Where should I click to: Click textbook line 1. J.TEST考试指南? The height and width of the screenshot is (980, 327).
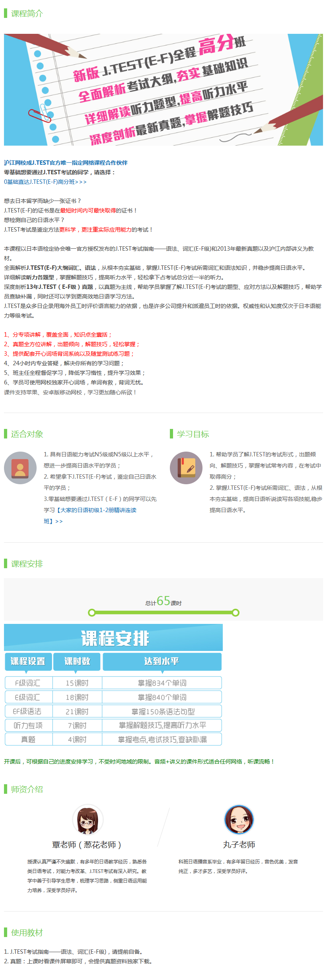[73, 952]
